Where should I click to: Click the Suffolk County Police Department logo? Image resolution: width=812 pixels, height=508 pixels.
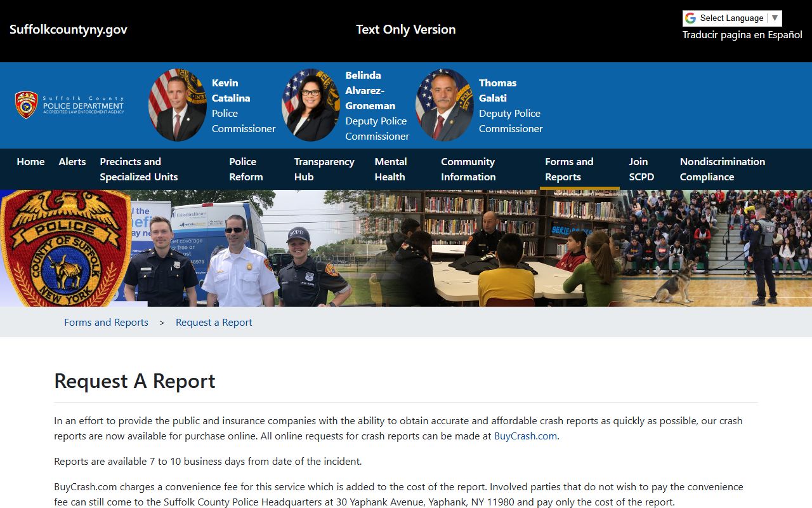point(70,105)
